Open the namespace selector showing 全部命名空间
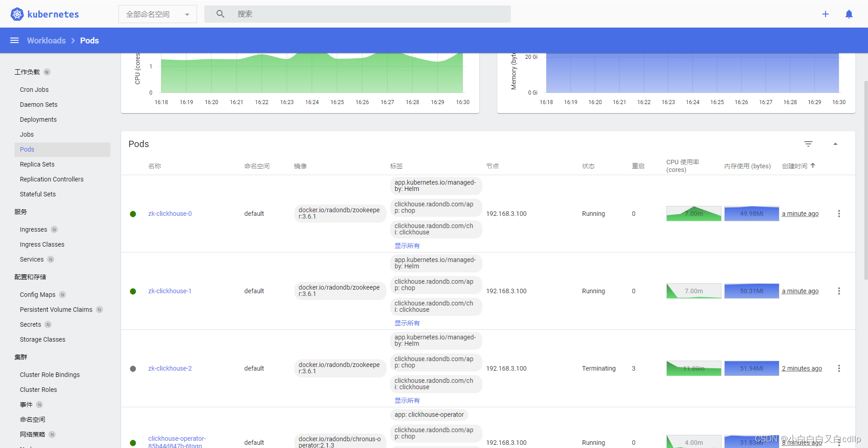Viewport: 868px width, 448px height. (x=157, y=14)
